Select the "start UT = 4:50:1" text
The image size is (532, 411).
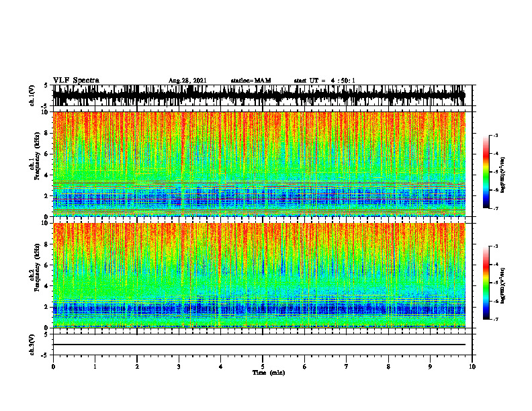pyautogui.click(x=324, y=81)
